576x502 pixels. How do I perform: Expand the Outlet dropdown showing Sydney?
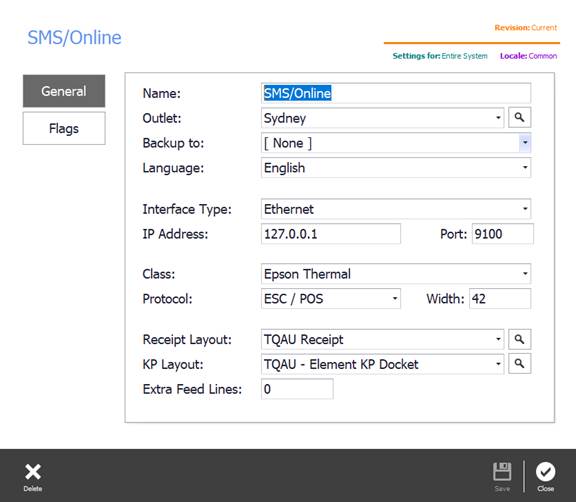382,118
